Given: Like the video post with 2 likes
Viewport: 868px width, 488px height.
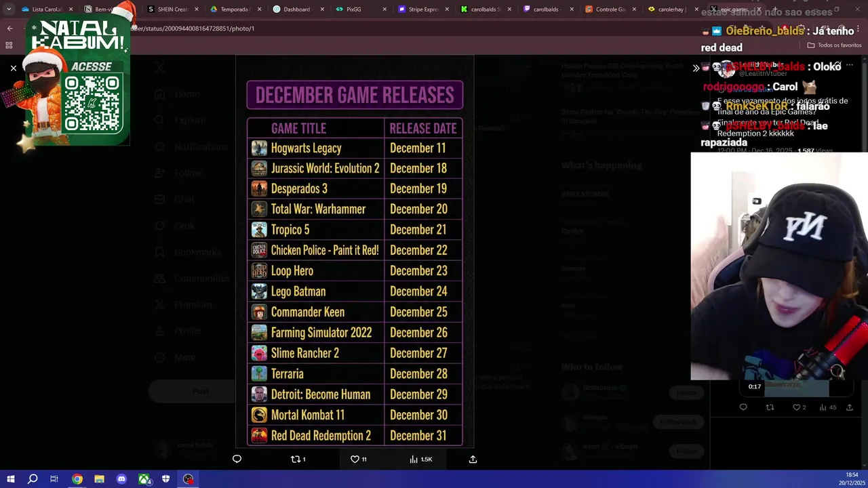Looking at the screenshot, I should (x=800, y=407).
